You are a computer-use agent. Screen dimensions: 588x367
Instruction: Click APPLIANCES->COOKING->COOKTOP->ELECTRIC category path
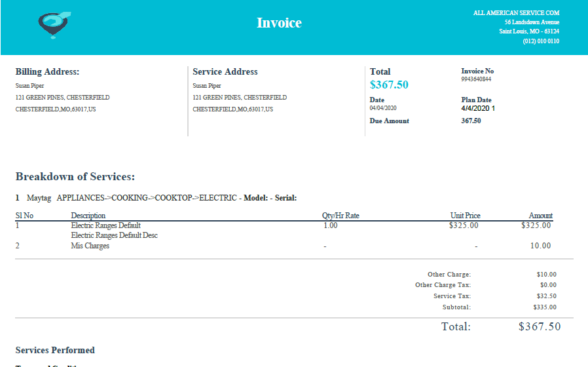pos(147,198)
